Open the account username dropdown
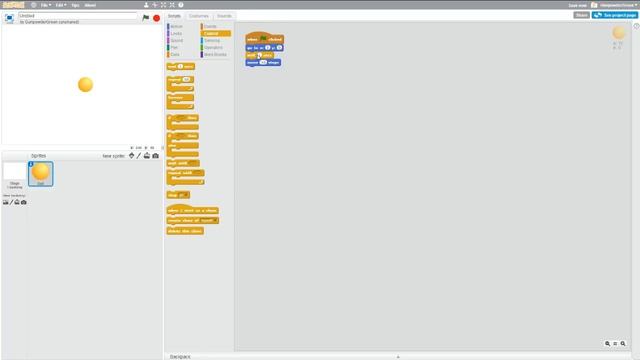 coord(619,5)
